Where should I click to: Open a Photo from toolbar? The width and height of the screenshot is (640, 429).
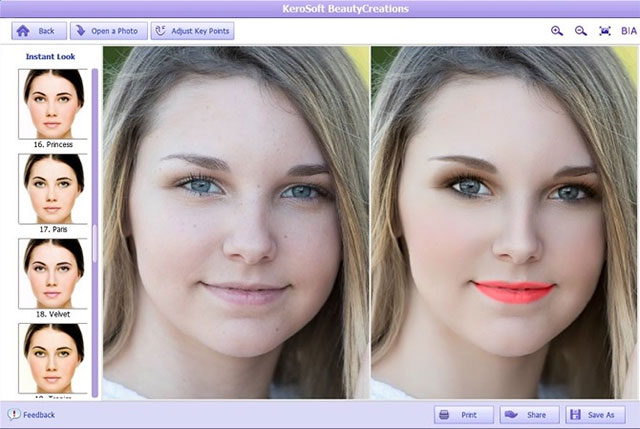tap(109, 31)
